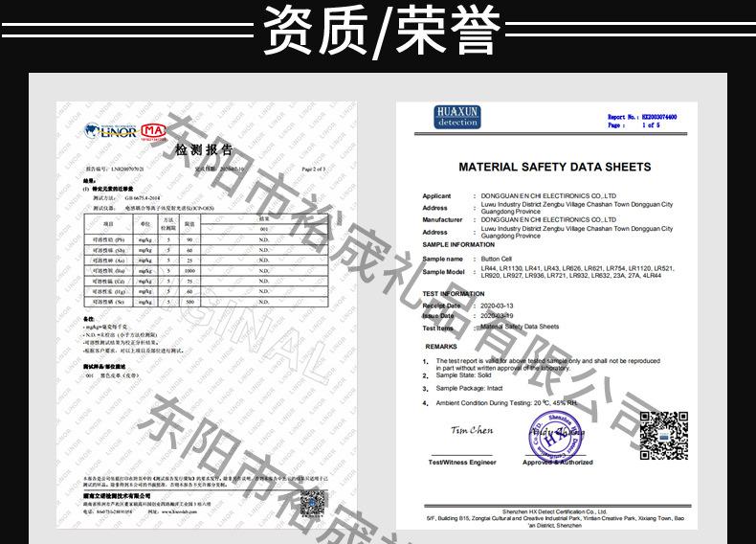The width and height of the screenshot is (756, 544).
Task: Open the LiNOR test report thumbnail
Action: pos(207,315)
